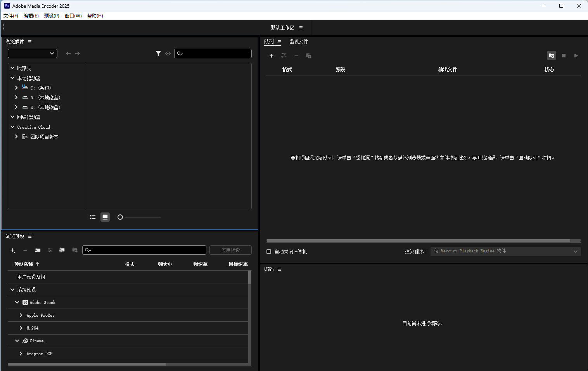
Task: Toggle the eye visibility icon in Media Browser
Action: pyautogui.click(x=168, y=53)
